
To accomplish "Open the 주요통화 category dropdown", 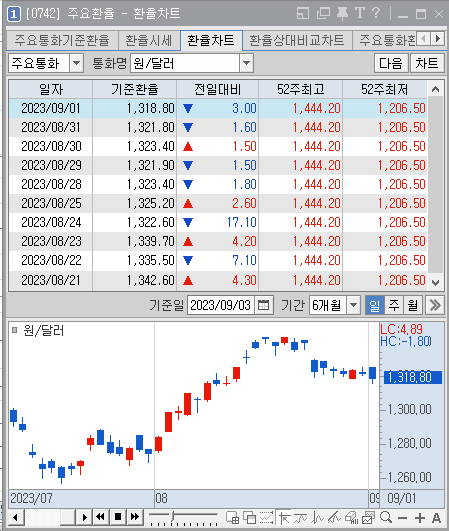I will click(x=77, y=63).
